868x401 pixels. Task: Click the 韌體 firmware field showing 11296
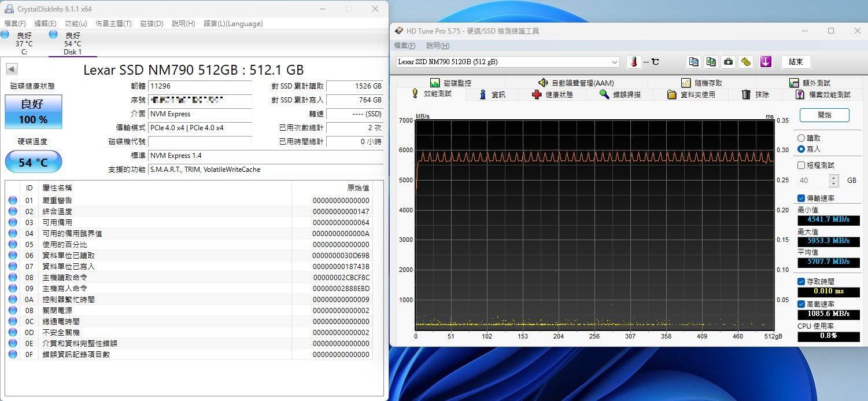200,86
